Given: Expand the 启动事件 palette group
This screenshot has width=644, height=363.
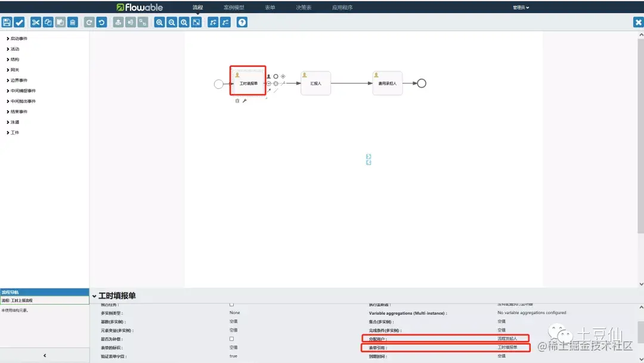Looking at the screenshot, I should click(17, 39).
